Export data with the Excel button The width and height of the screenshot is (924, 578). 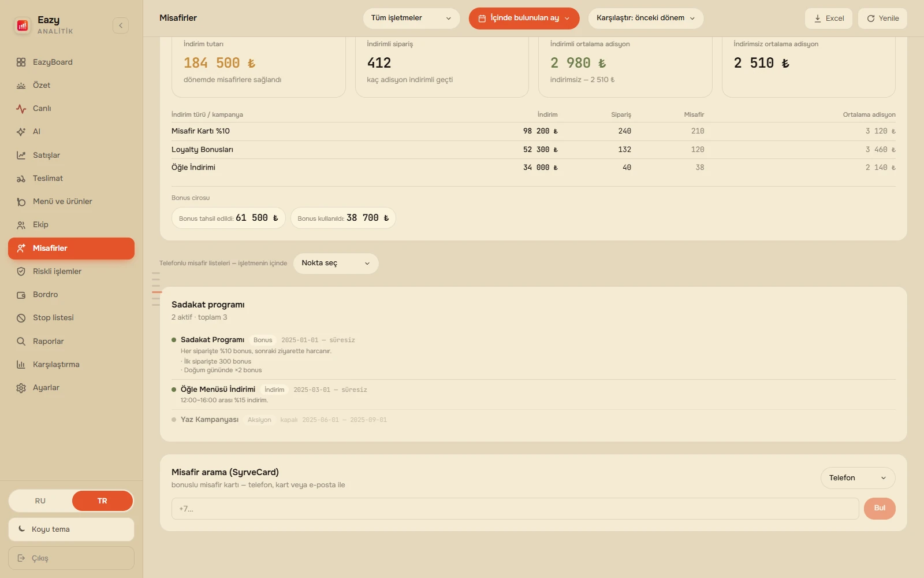tap(829, 18)
